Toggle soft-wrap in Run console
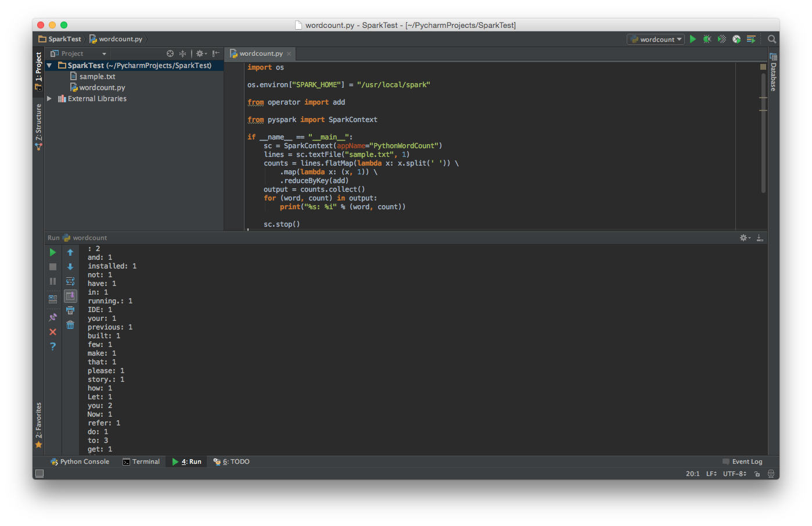The image size is (812, 526). 70,281
